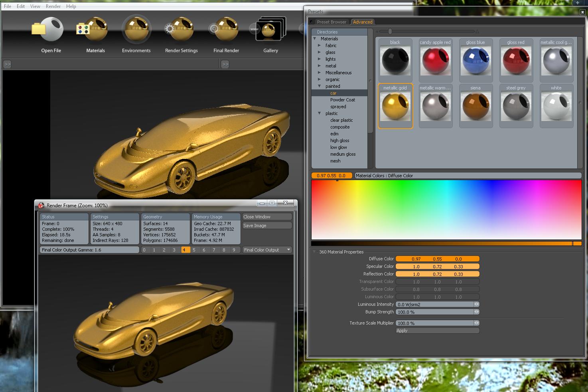Open the Final Color Output dropdown
Screen dimensions: 588x392
[x=267, y=250]
